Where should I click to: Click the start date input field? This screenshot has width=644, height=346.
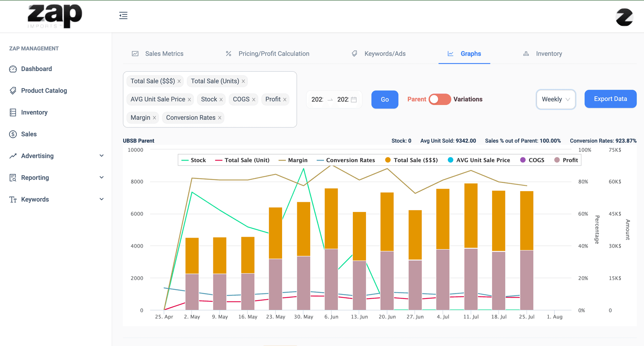pyautogui.click(x=317, y=100)
